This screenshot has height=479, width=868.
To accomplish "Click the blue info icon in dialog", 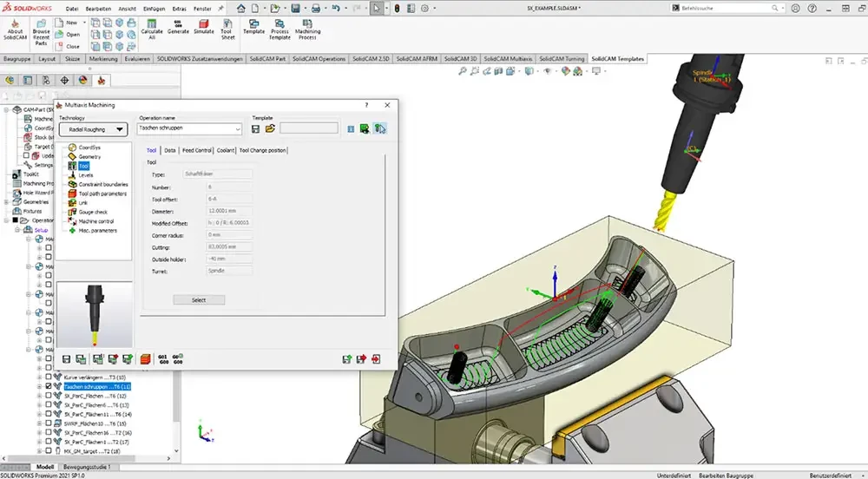I will coord(351,129).
